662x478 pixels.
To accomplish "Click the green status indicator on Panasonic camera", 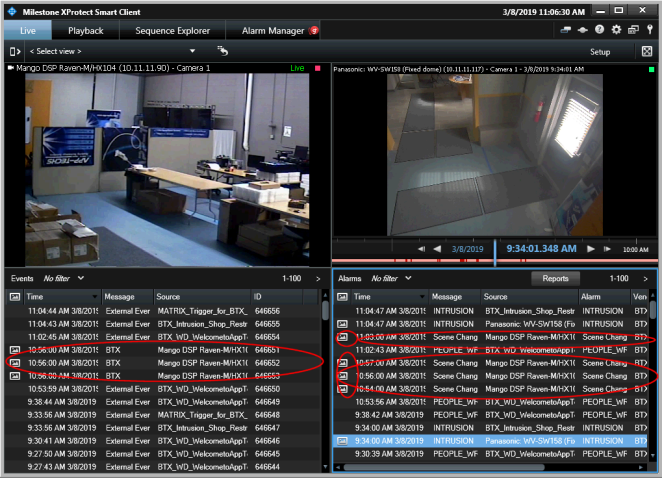I will tap(651, 69).
